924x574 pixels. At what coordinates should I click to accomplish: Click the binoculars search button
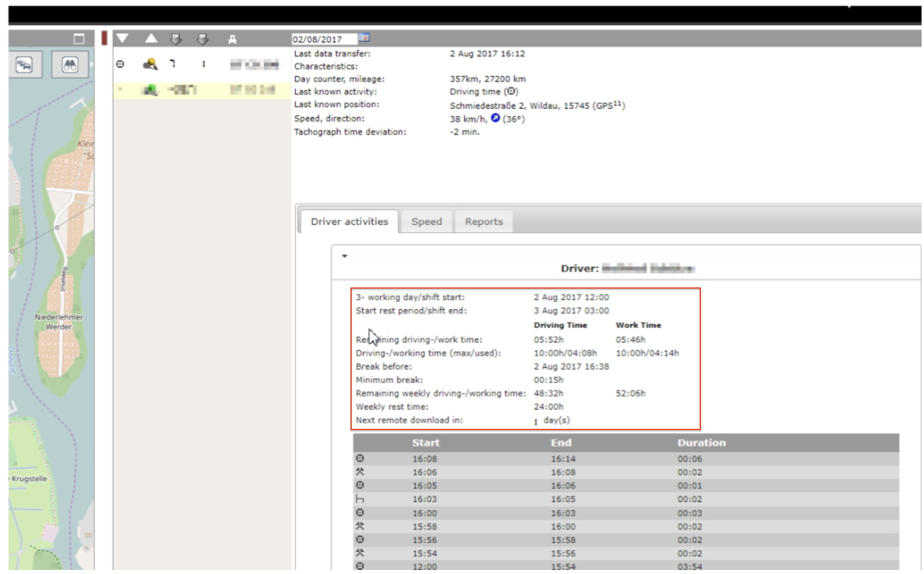coord(70,65)
